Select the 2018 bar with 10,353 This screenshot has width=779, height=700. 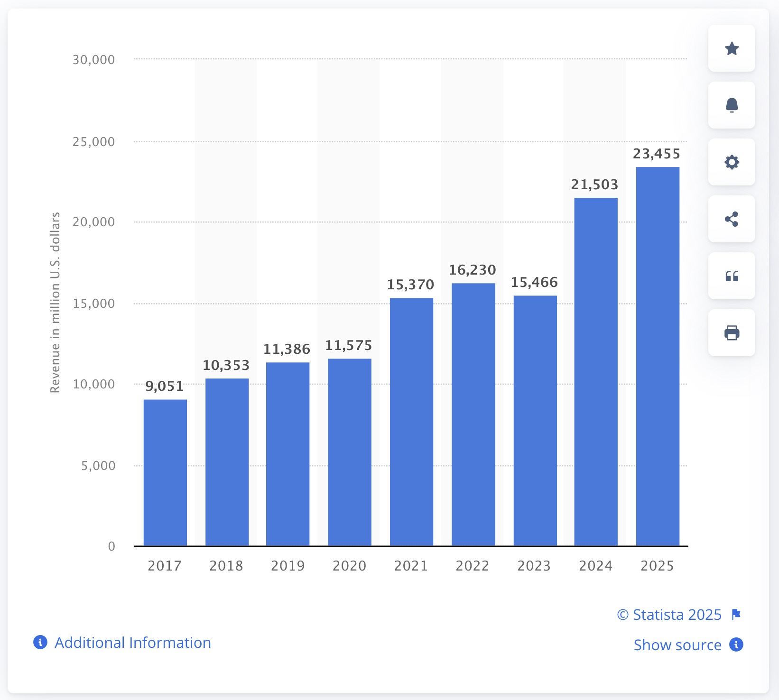227,462
